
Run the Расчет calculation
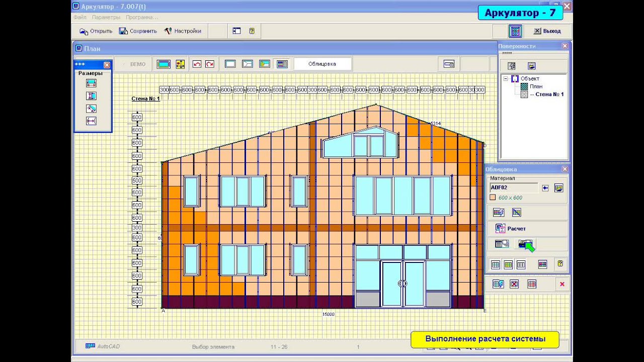(x=511, y=229)
